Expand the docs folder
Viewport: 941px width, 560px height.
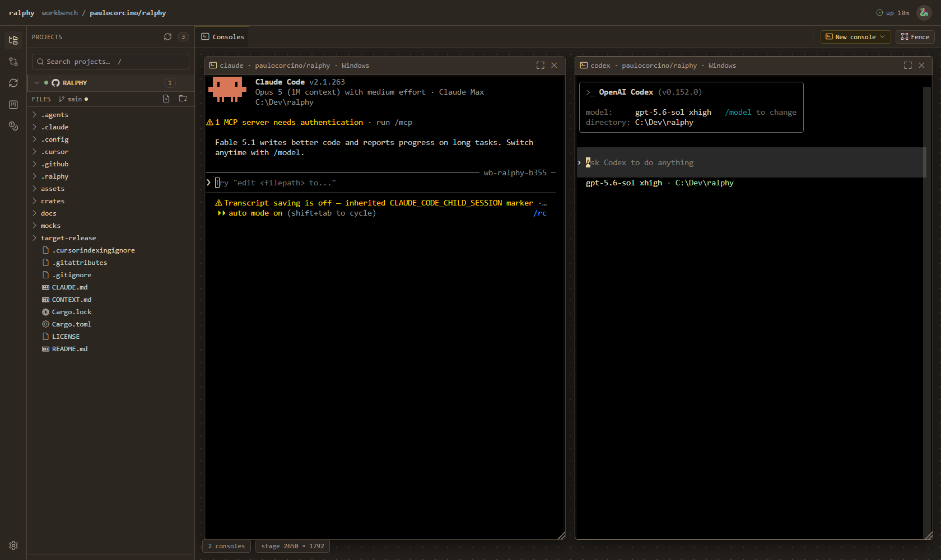pyautogui.click(x=35, y=213)
